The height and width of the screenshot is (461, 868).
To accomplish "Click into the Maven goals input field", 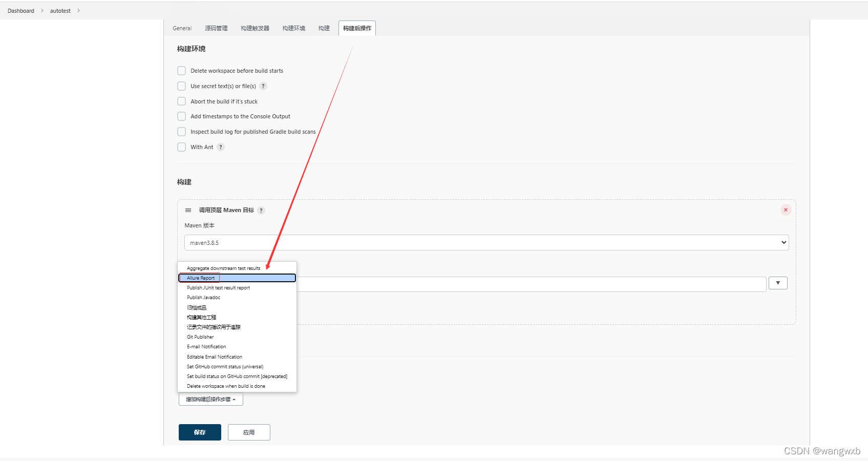I will click(531, 284).
